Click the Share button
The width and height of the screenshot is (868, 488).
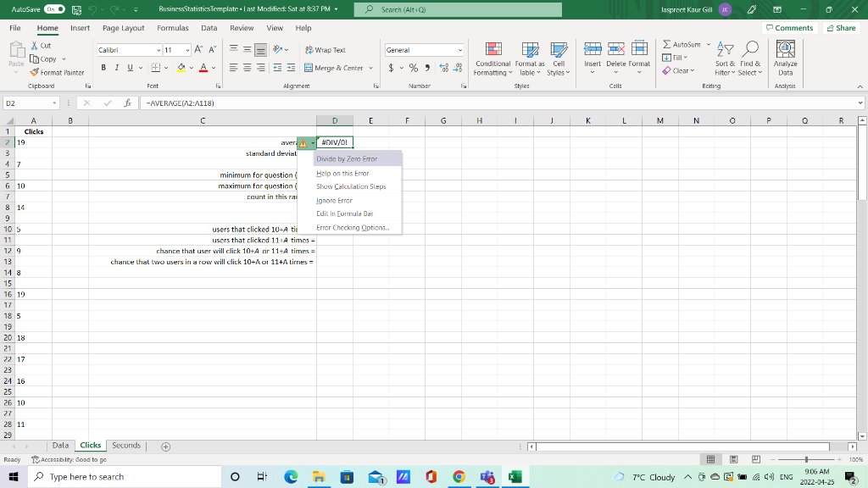pos(842,28)
